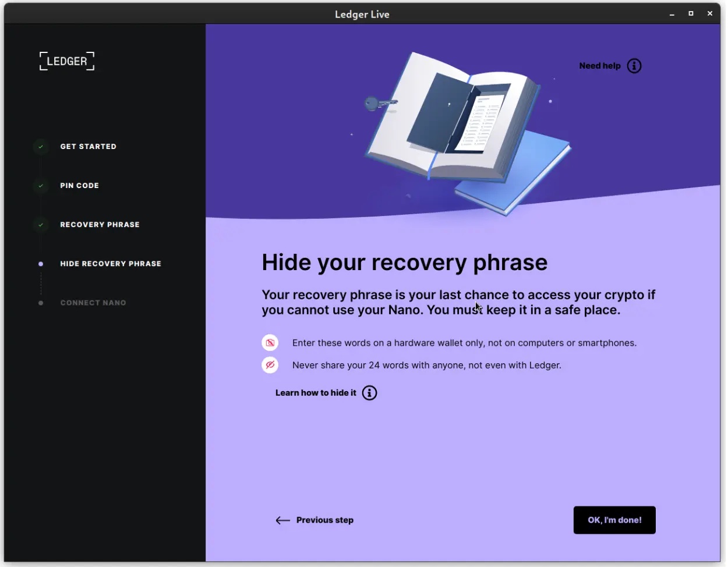Confirm with OK, I'm done! button
The image size is (728, 567).
(x=614, y=520)
